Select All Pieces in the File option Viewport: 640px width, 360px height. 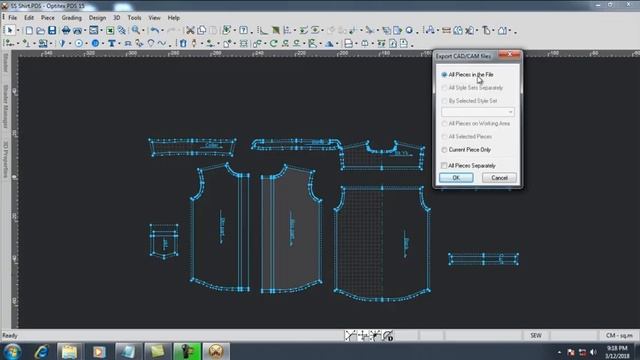467,75
